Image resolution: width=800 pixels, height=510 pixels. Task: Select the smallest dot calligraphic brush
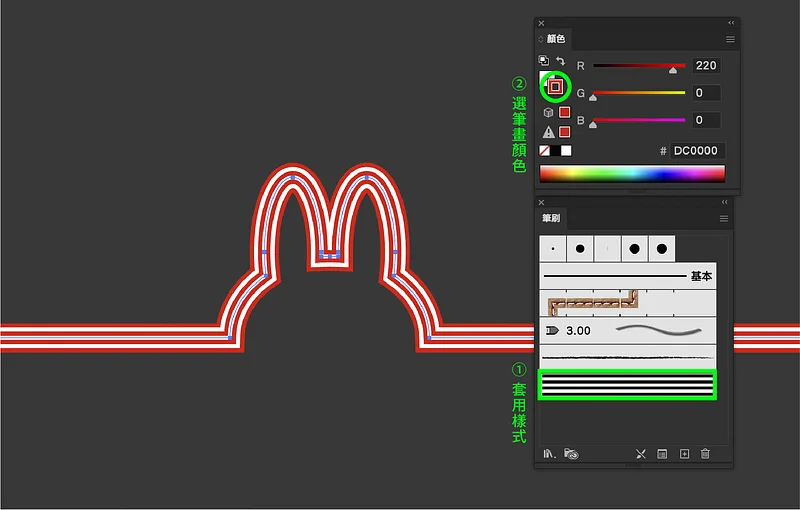[x=553, y=249]
